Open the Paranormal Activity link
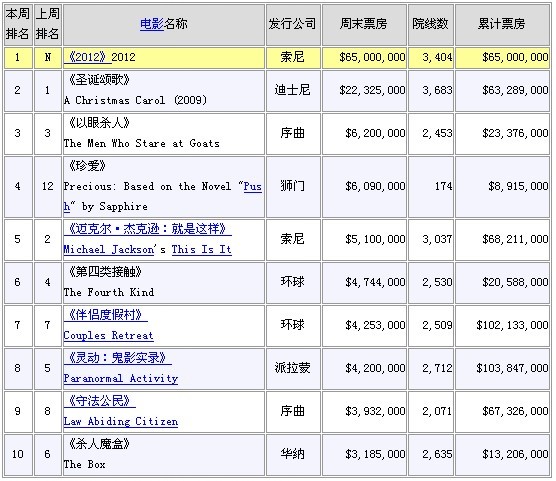556x481 pixels. pyautogui.click(x=121, y=379)
